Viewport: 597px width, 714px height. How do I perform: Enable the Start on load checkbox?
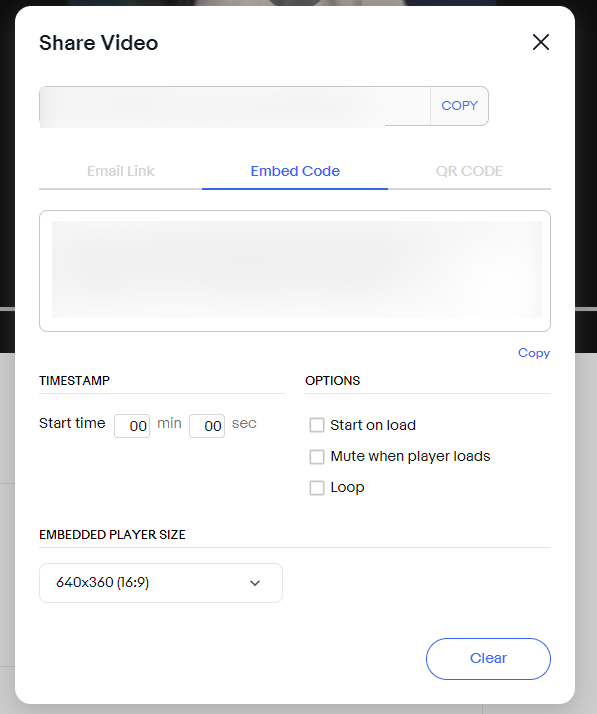pos(316,425)
